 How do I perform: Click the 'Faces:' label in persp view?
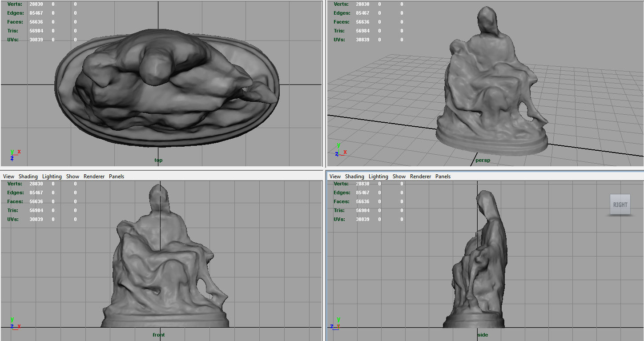342,22
